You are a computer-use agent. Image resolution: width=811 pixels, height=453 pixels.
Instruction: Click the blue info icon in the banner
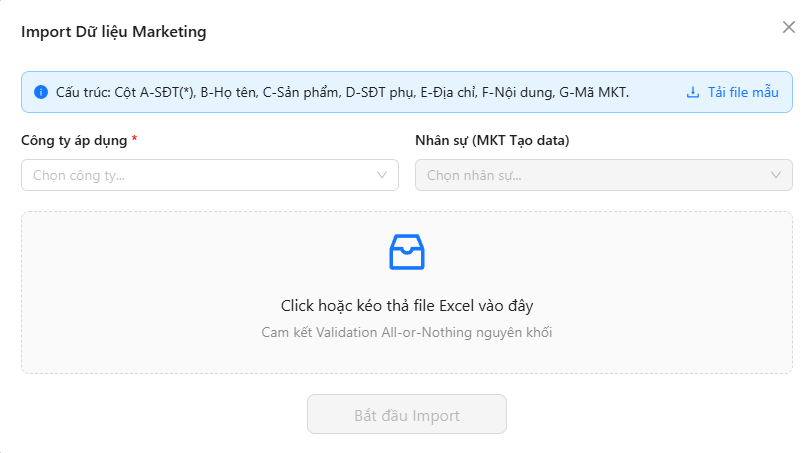tap(41, 92)
